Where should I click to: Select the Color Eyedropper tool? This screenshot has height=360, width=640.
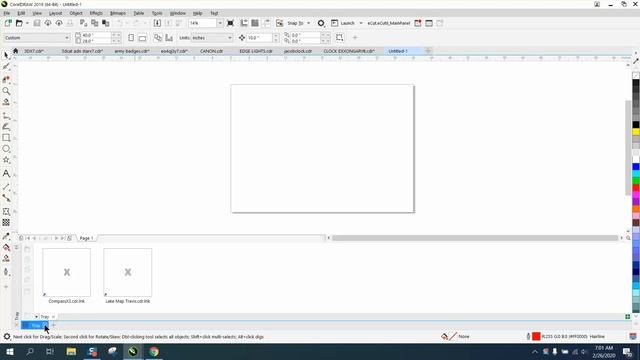coord(6,236)
